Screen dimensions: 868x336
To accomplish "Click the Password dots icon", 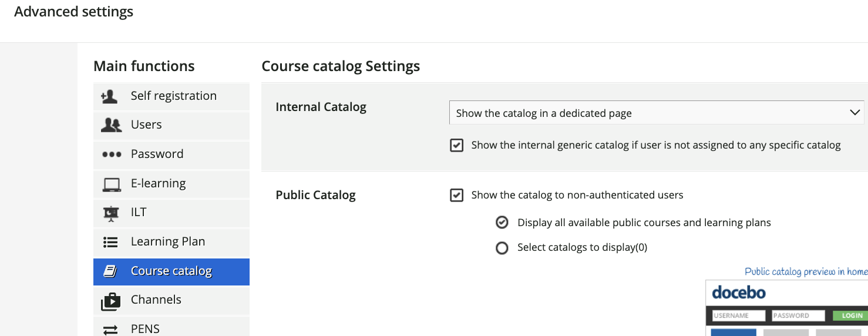I will (111, 154).
